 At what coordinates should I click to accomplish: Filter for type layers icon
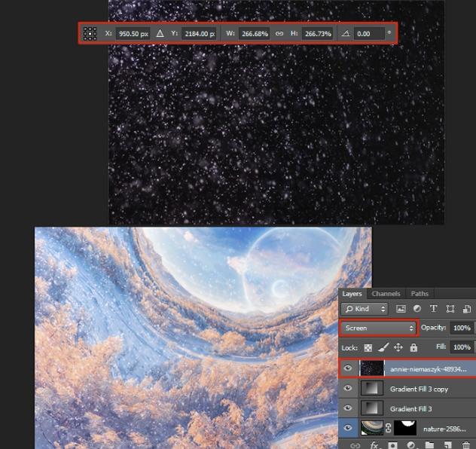[434, 309]
